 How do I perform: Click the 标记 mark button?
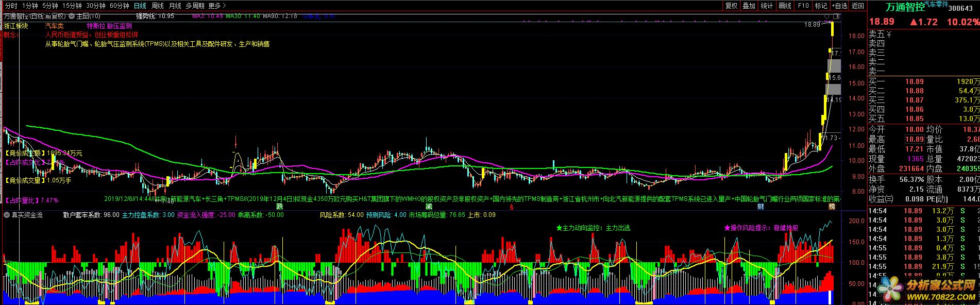[x=821, y=6]
